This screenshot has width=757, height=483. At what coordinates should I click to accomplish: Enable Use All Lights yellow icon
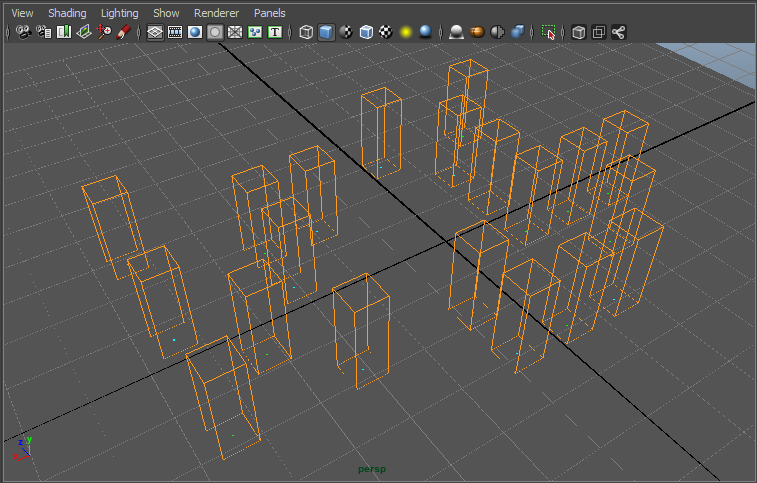pyautogui.click(x=406, y=32)
